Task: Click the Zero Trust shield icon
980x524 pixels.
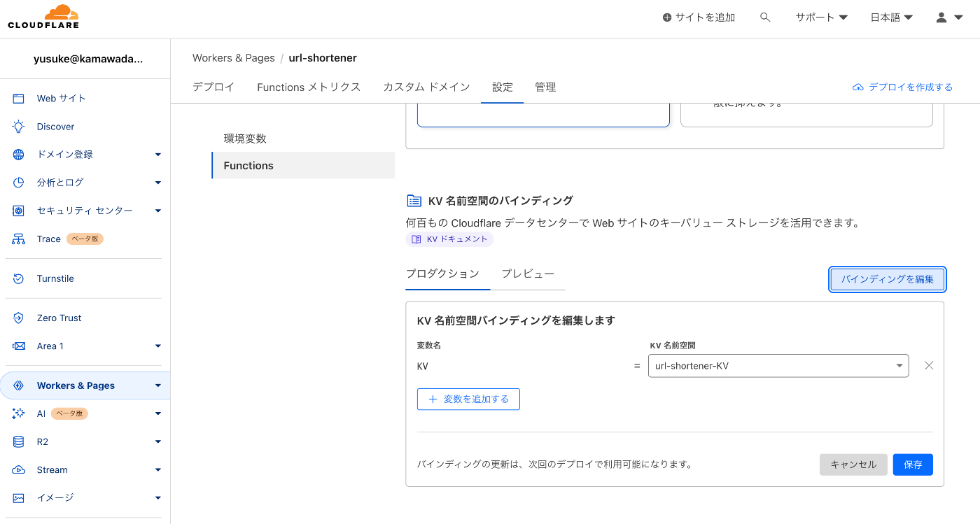Action: (x=19, y=318)
